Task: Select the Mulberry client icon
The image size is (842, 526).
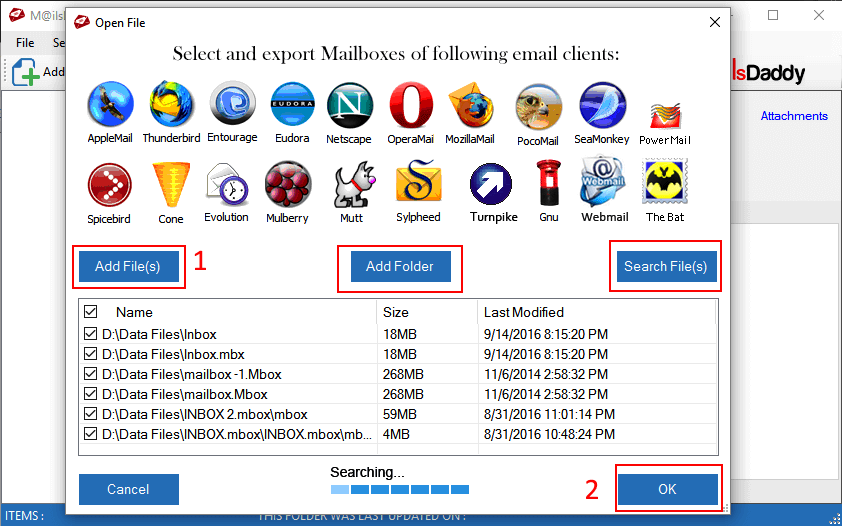Action: tap(288, 185)
